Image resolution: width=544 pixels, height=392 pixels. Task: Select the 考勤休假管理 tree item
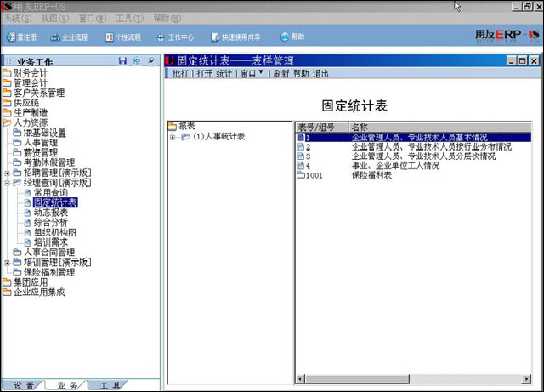49,162
